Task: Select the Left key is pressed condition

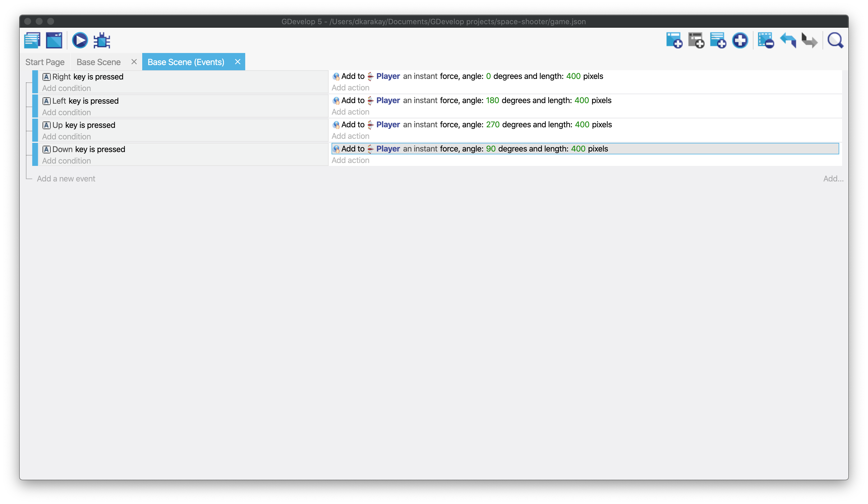Action: (85, 101)
